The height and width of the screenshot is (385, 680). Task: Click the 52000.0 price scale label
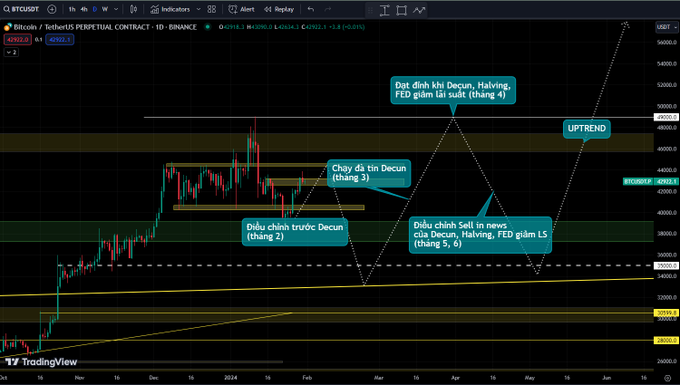tap(667, 85)
